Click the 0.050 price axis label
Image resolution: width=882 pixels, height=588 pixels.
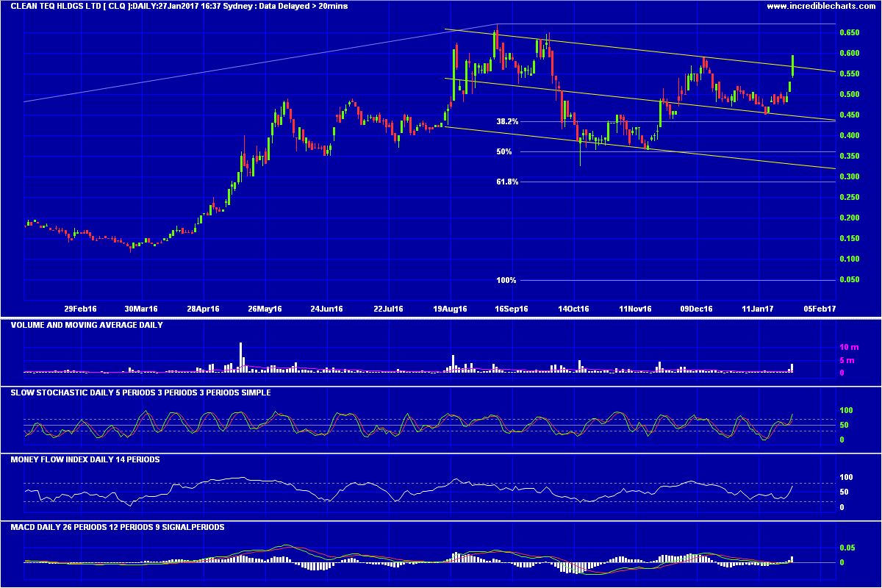[x=849, y=280]
